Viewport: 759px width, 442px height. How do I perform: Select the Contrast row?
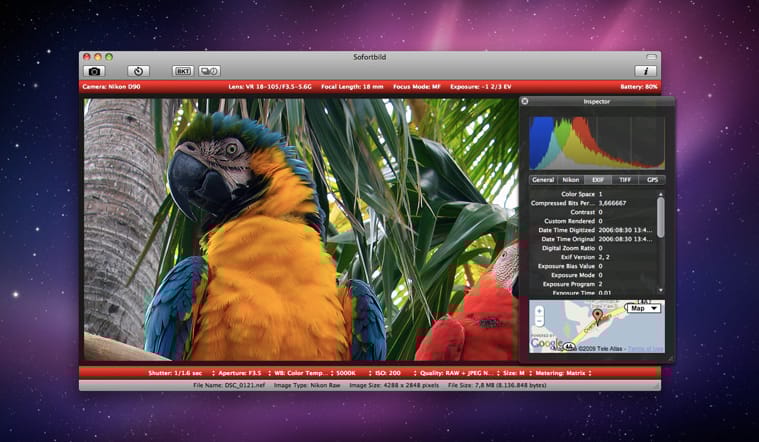(x=593, y=212)
